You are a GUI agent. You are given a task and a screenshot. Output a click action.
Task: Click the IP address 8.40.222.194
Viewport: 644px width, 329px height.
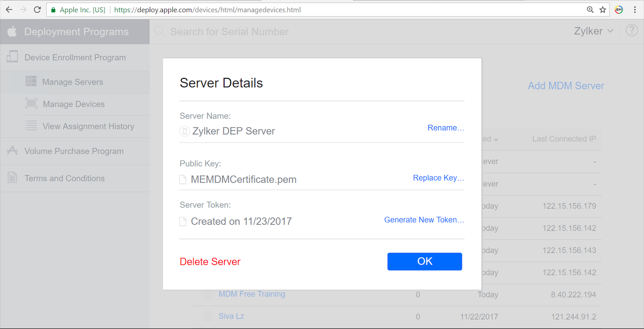[x=573, y=295]
